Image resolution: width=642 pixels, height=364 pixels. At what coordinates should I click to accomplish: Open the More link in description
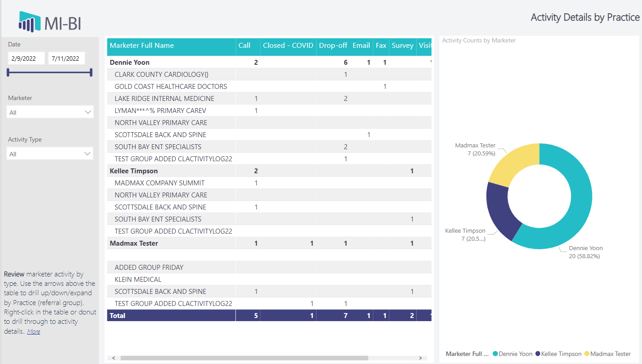point(34,332)
